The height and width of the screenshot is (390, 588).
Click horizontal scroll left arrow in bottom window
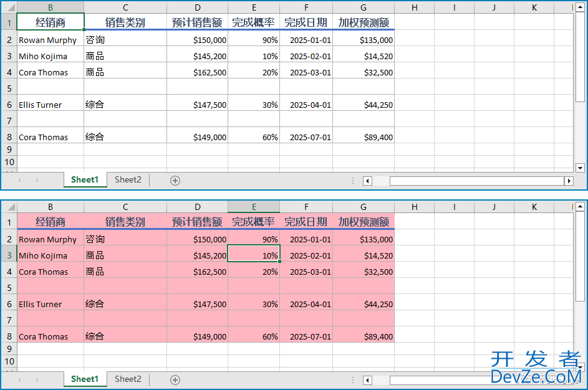point(367,379)
